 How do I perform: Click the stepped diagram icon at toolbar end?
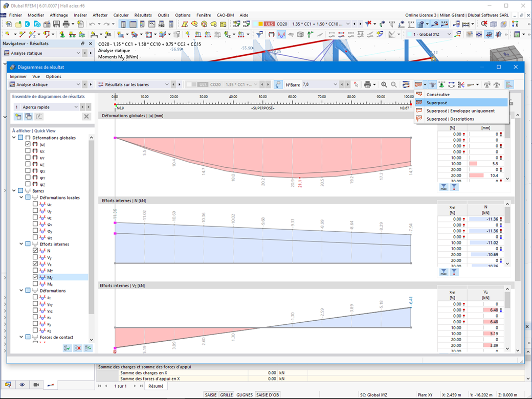[x=509, y=84]
